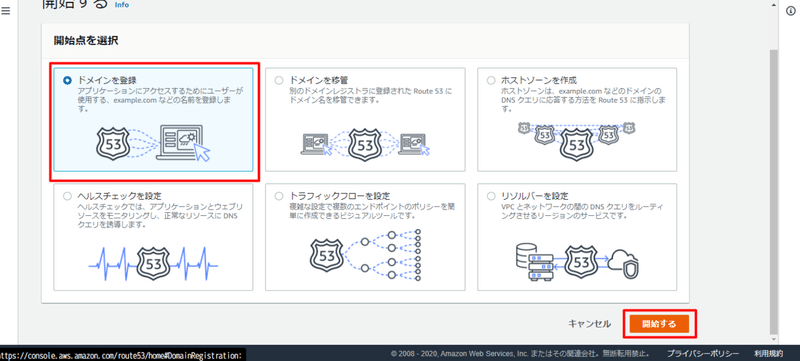Click the ドメインを移管 card title
Screen dimensions: 800x361
point(318,80)
